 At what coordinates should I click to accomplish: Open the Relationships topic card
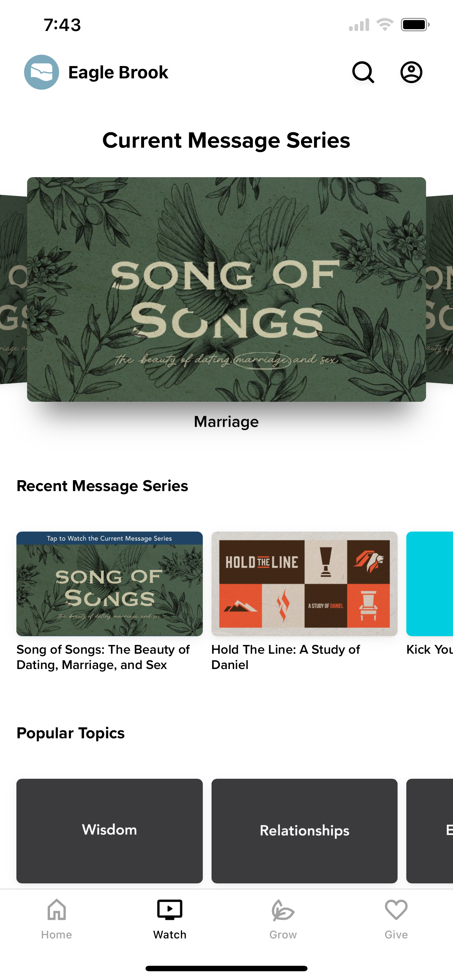[x=305, y=831]
